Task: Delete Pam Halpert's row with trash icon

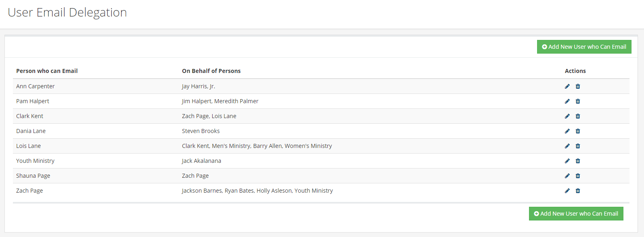Action: click(x=578, y=101)
